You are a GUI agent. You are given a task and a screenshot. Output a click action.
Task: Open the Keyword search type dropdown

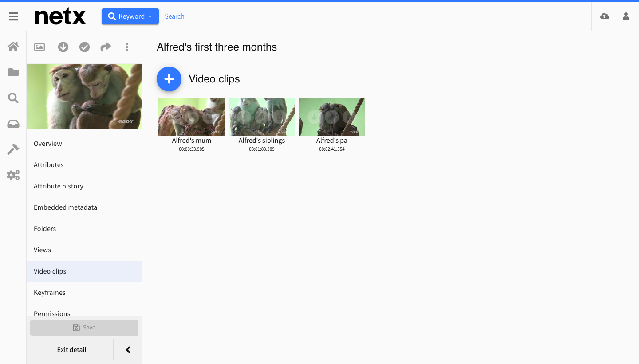pos(130,16)
